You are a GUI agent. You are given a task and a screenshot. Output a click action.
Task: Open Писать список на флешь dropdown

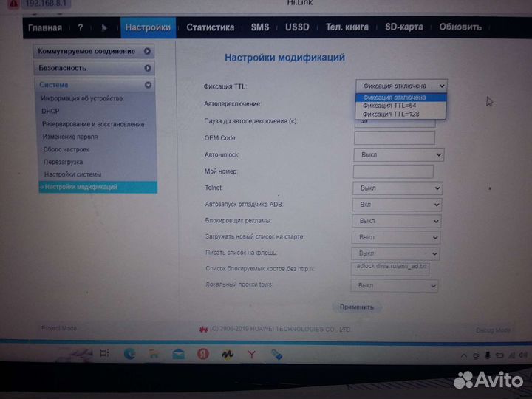tap(395, 253)
